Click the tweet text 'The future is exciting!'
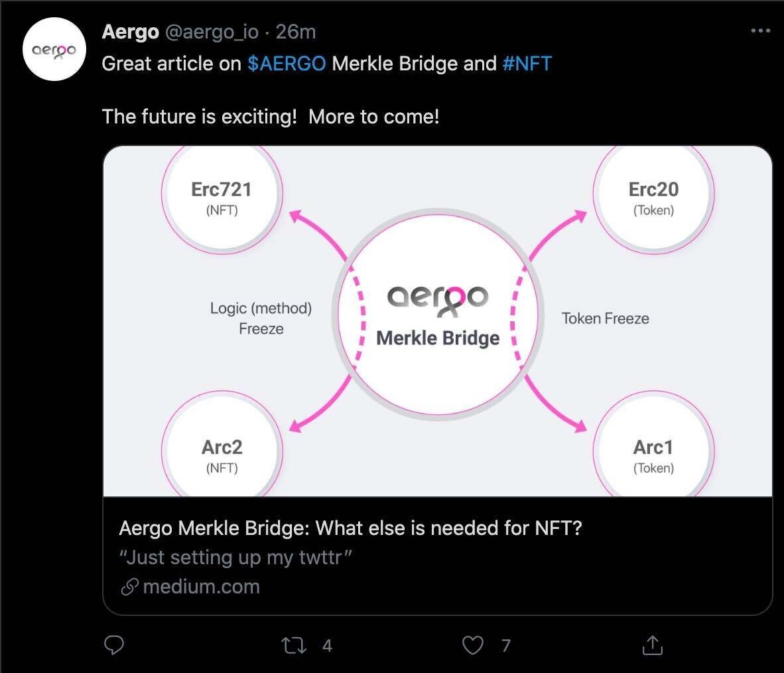 tap(199, 117)
